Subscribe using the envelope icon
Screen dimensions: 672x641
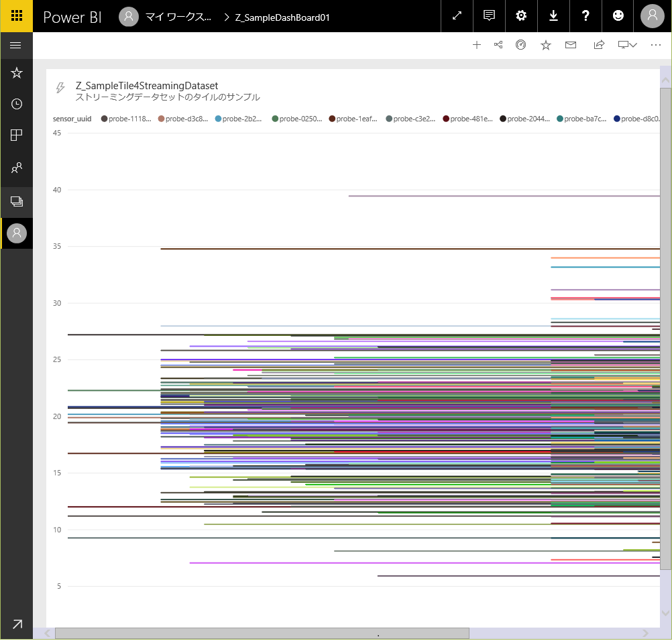click(x=571, y=45)
